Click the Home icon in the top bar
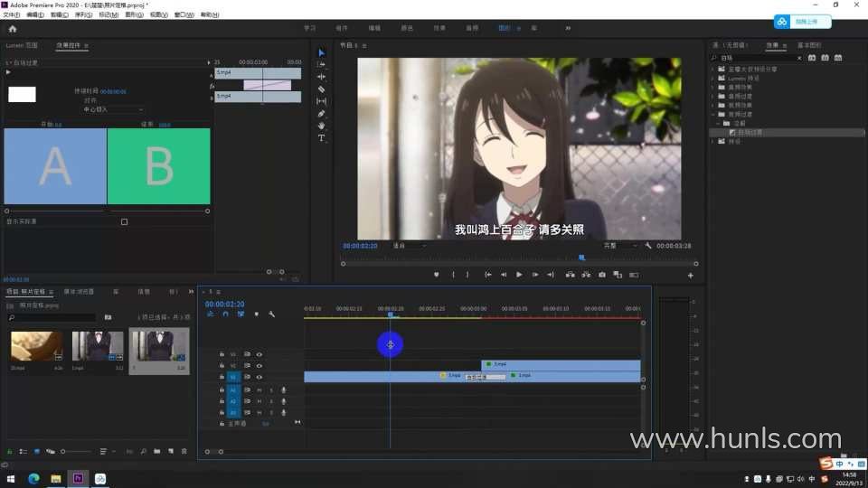 (12, 28)
